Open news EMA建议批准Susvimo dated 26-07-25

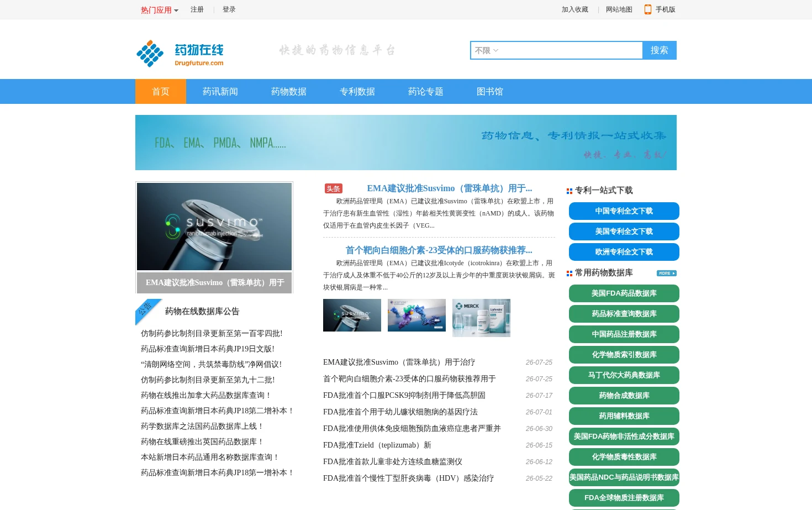click(399, 362)
